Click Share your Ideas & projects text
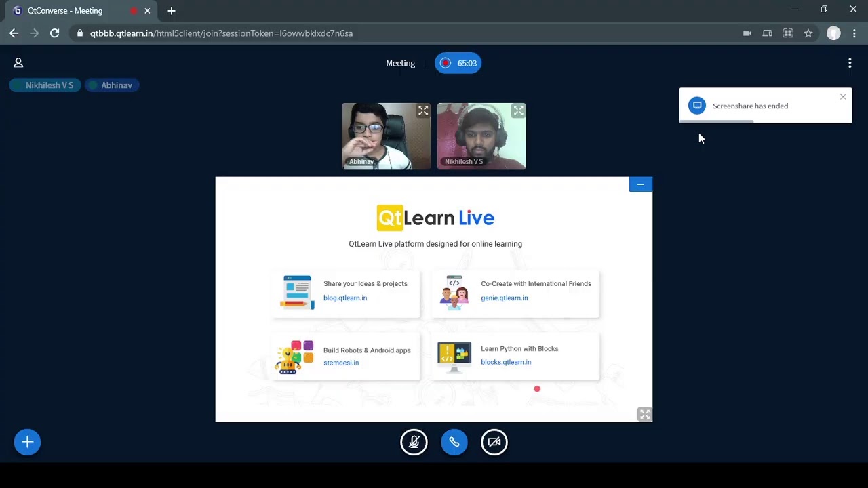Viewport: 868px width, 488px height. (366, 284)
